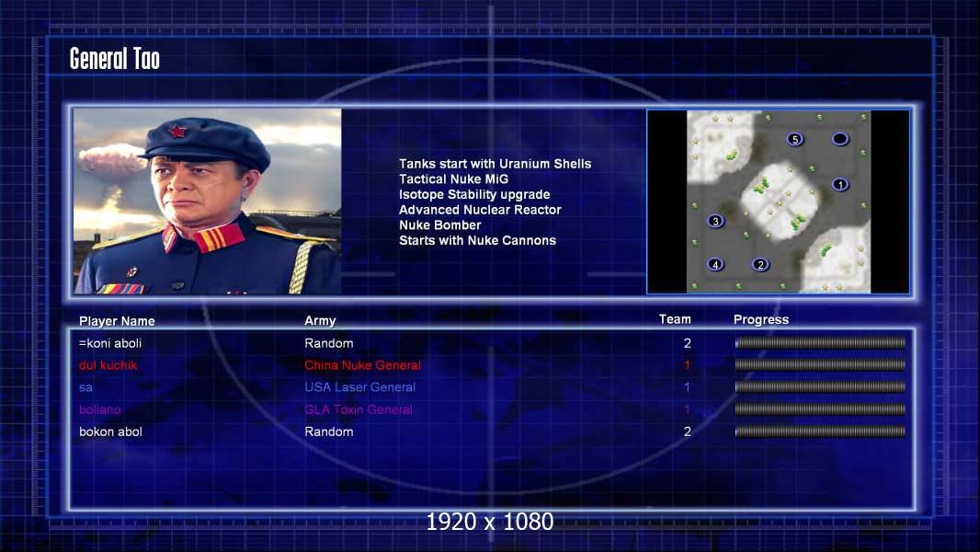The image size is (980, 552).
Task: Click team number 2 for =koni aboli
Action: coord(688,343)
